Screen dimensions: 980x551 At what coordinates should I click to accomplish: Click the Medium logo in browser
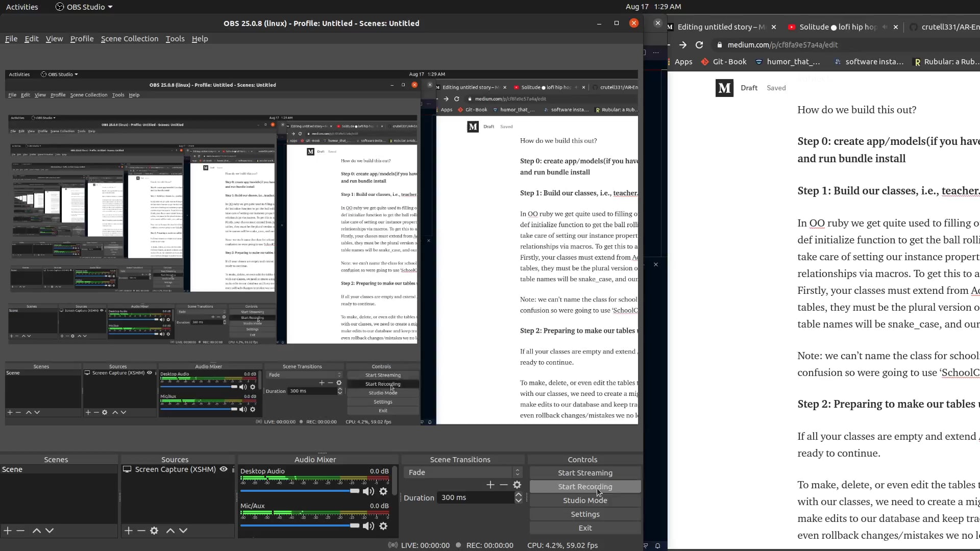tap(724, 88)
